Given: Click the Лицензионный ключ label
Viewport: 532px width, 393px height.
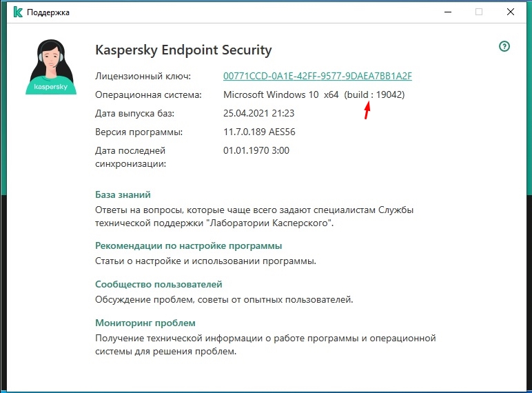Looking at the screenshot, I should 143,77.
